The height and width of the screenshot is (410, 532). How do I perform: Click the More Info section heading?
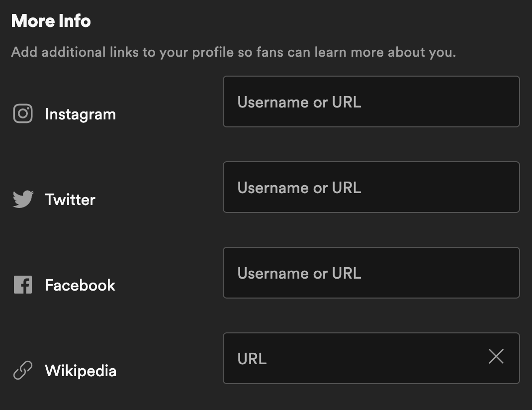[51, 21]
